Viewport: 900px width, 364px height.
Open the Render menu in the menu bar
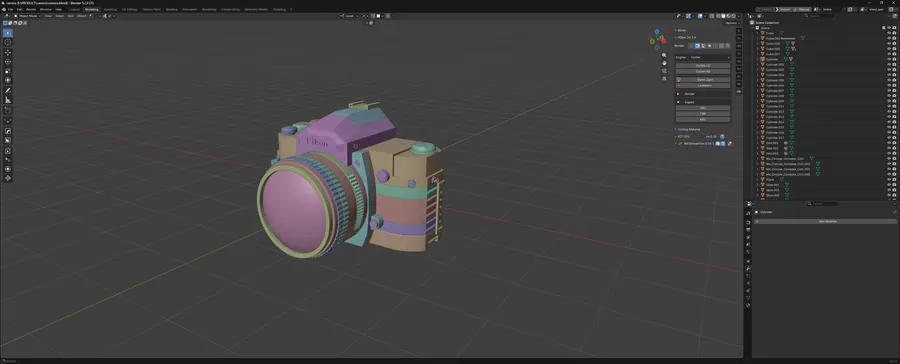[x=31, y=9]
